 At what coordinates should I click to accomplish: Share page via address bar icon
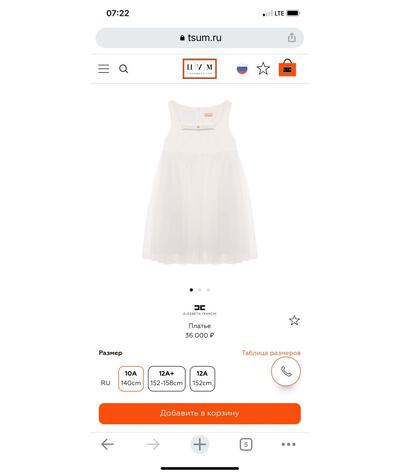[292, 38]
